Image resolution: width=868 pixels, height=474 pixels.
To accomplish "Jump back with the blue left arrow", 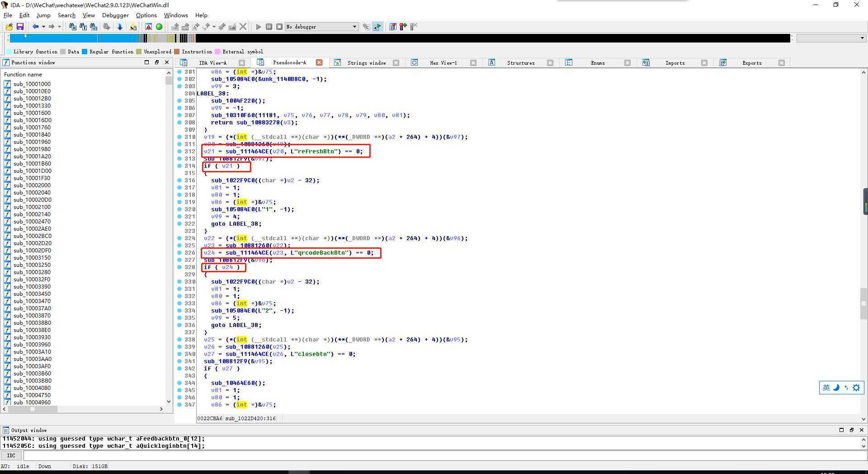I will click(35, 27).
